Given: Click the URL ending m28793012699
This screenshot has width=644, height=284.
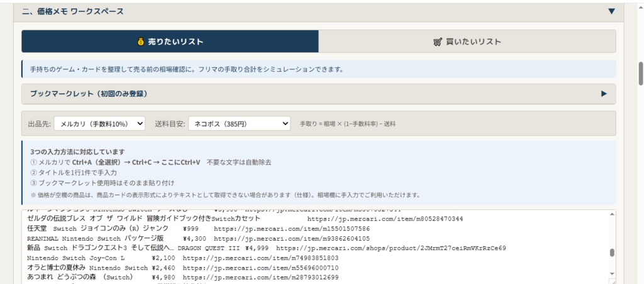Looking at the screenshot, I should [x=261, y=278].
